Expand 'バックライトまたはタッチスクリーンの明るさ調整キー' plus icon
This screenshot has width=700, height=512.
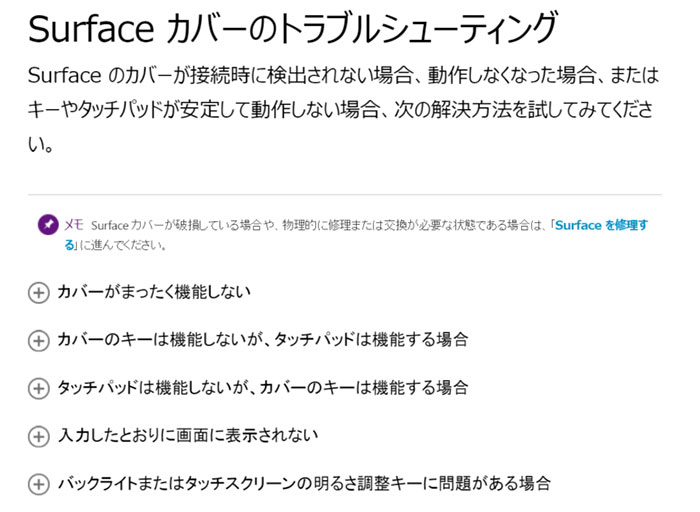[x=38, y=484]
